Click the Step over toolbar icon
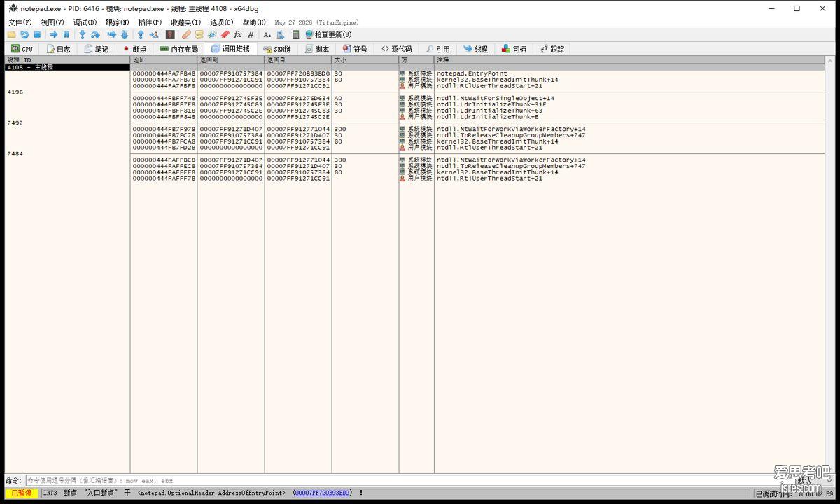Screen dimensions: 840x504 [95, 34]
